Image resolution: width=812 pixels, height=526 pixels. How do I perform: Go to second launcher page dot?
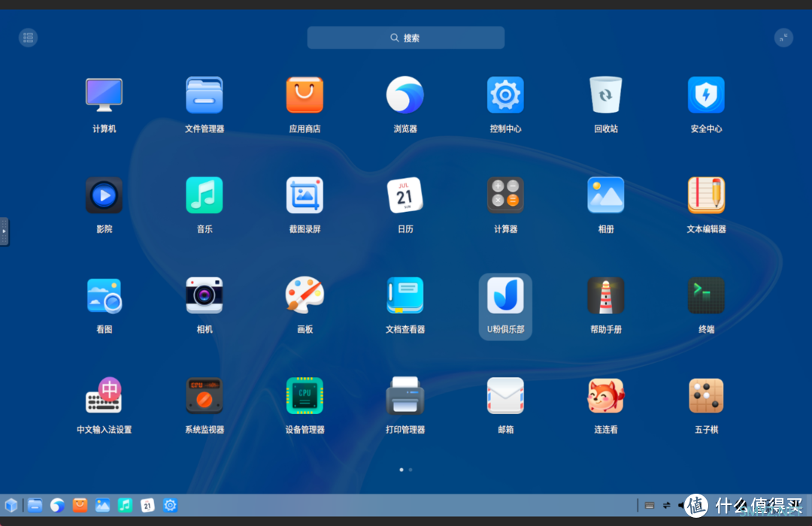tap(411, 470)
